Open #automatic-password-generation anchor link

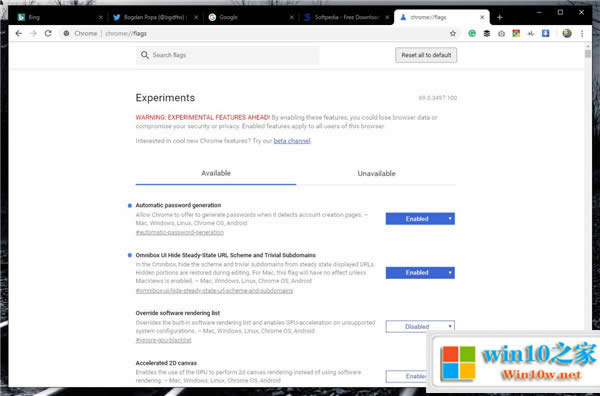179,232
